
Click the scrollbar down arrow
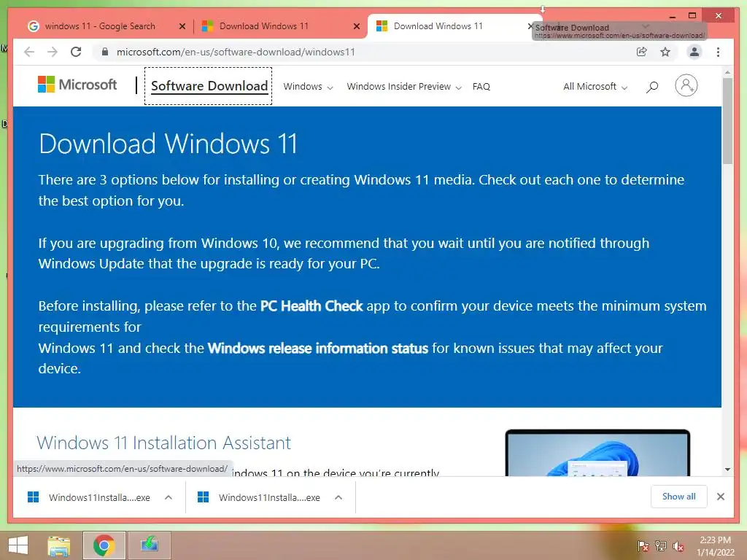(x=727, y=470)
